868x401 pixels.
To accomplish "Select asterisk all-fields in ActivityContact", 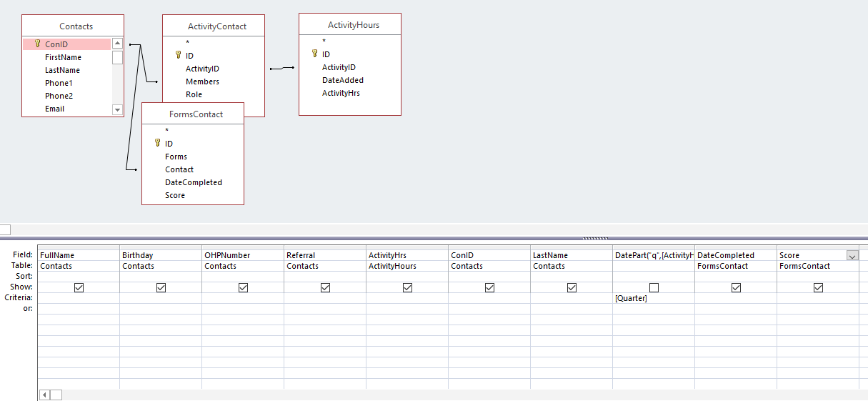I will pos(187,43).
